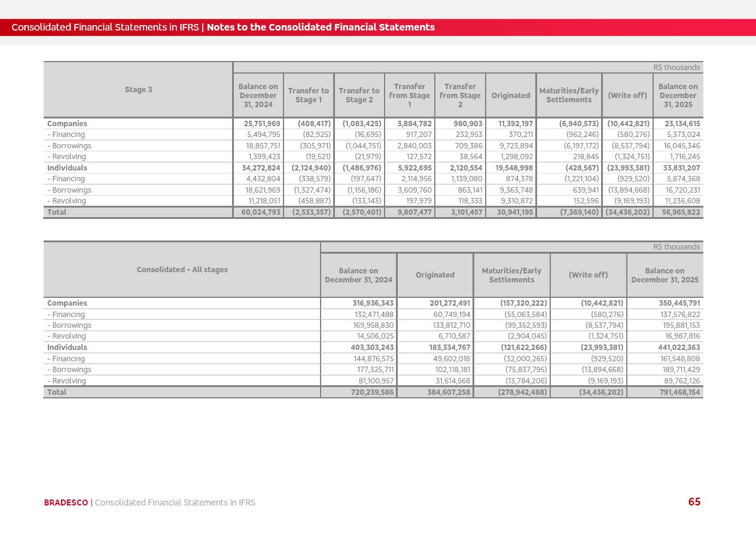Click the 'Transfer to Stage 1' column header
The width and height of the screenshot is (756, 533).
pos(308,95)
